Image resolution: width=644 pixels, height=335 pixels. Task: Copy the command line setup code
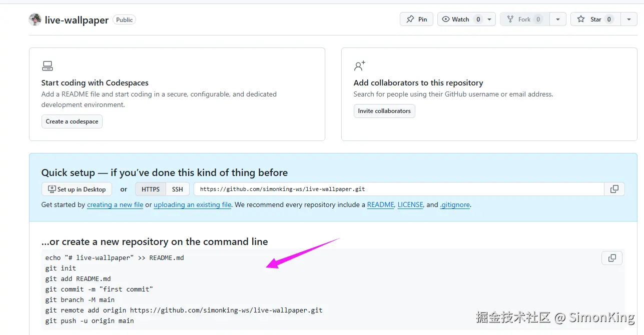(611, 258)
